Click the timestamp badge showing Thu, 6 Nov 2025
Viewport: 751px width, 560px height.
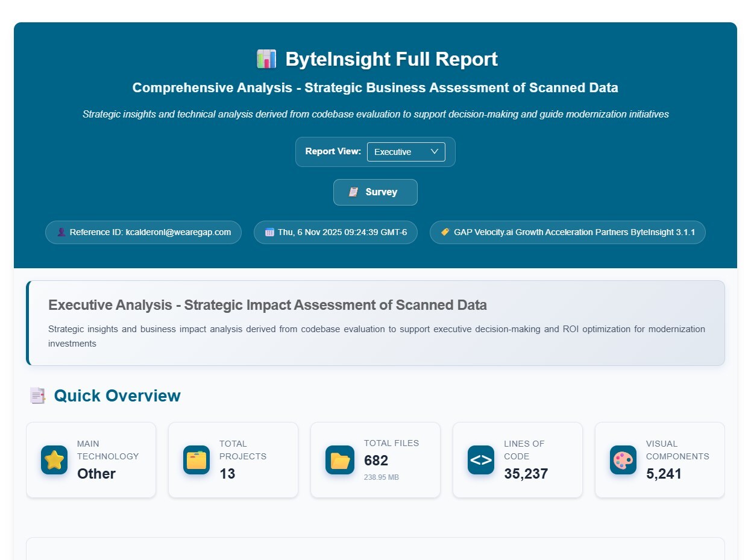pos(336,232)
